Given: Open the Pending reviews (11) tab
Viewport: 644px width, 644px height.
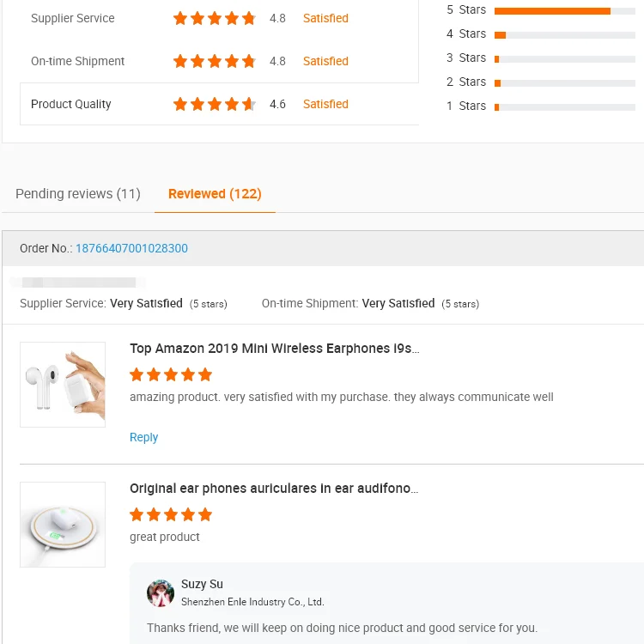Looking at the screenshot, I should pyautogui.click(x=78, y=193).
